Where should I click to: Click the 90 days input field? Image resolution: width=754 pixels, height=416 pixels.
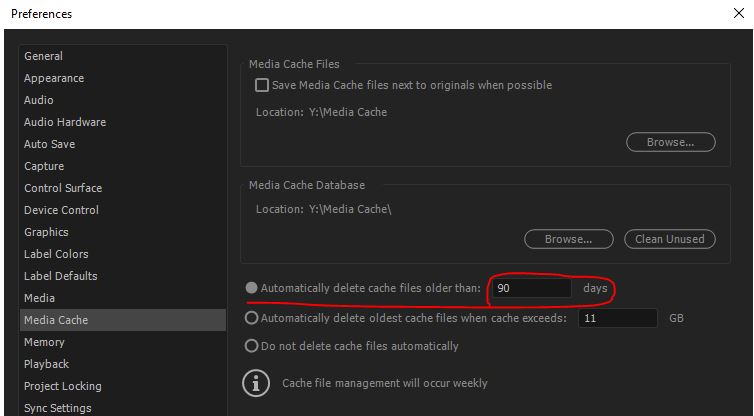[x=531, y=288]
